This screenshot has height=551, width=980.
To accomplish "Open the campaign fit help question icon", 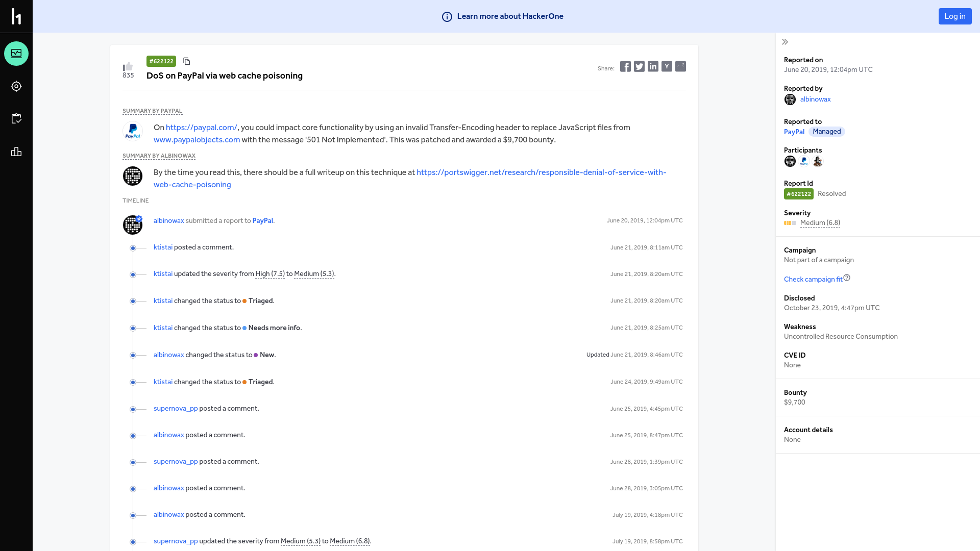I will point(847,278).
